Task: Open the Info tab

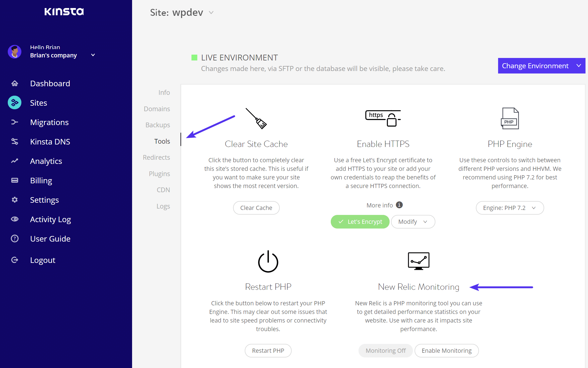Action: pyautogui.click(x=164, y=92)
